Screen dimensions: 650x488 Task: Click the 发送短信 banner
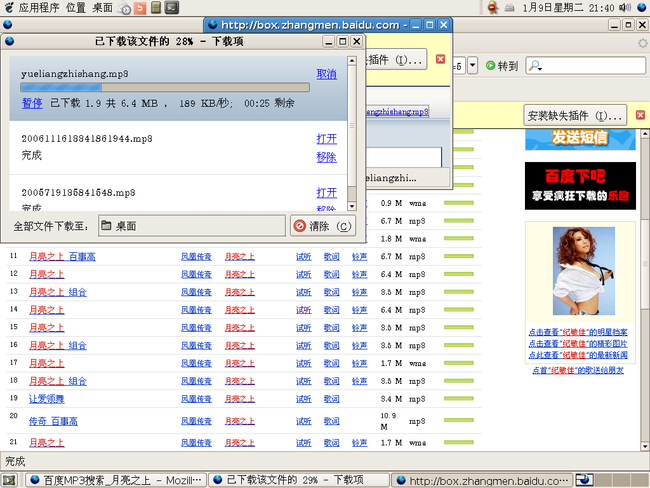click(x=580, y=139)
